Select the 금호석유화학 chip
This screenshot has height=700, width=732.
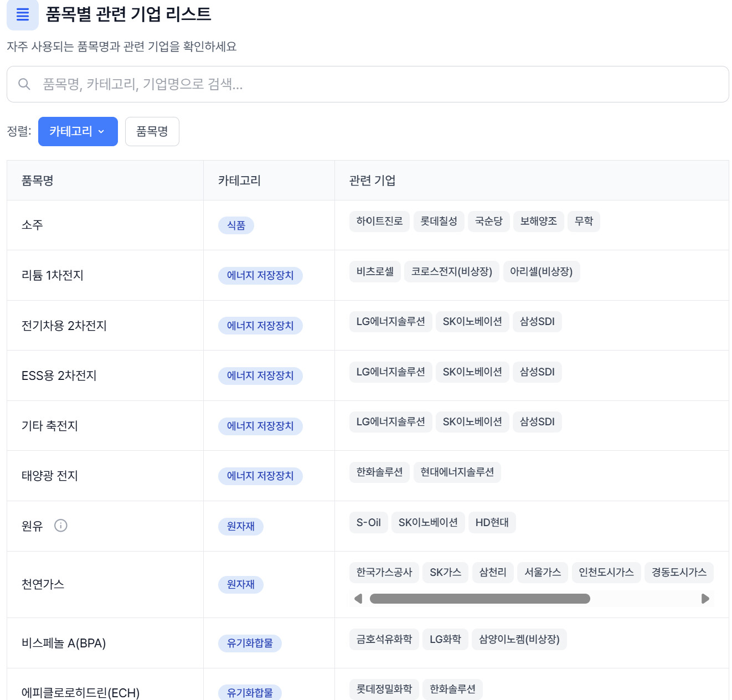pyautogui.click(x=384, y=640)
